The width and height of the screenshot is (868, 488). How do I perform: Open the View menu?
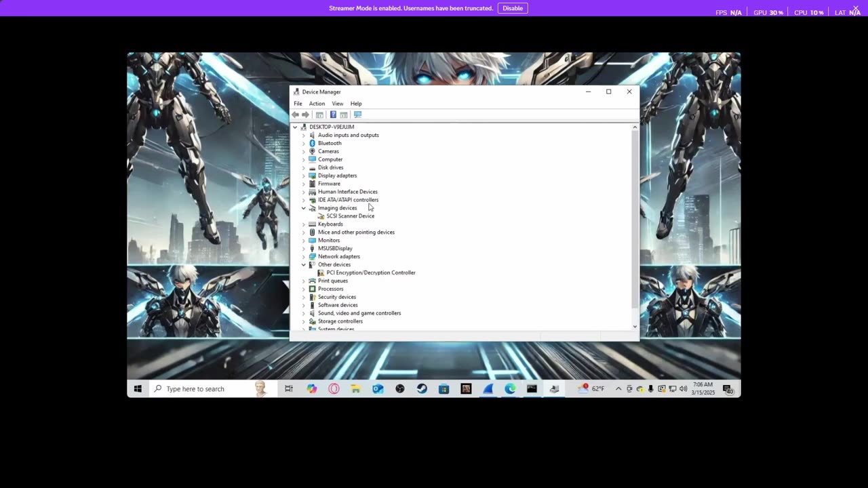pyautogui.click(x=338, y=104)
